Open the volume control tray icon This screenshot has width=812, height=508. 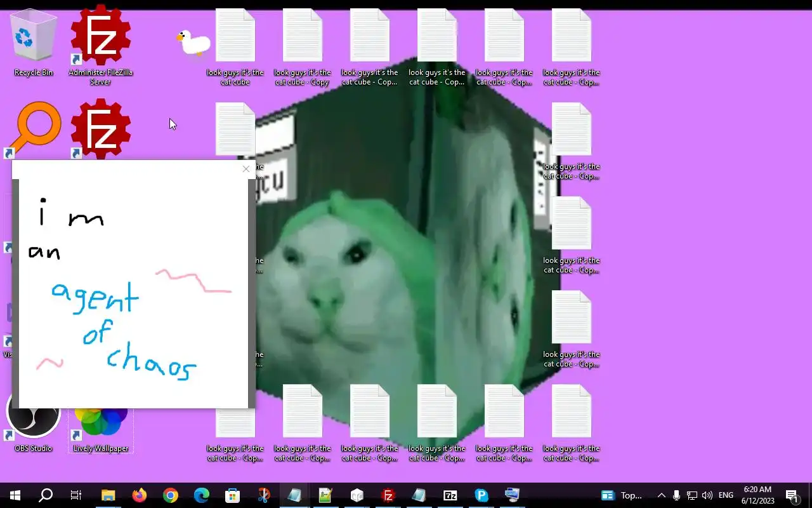click(x=707, y=495)
